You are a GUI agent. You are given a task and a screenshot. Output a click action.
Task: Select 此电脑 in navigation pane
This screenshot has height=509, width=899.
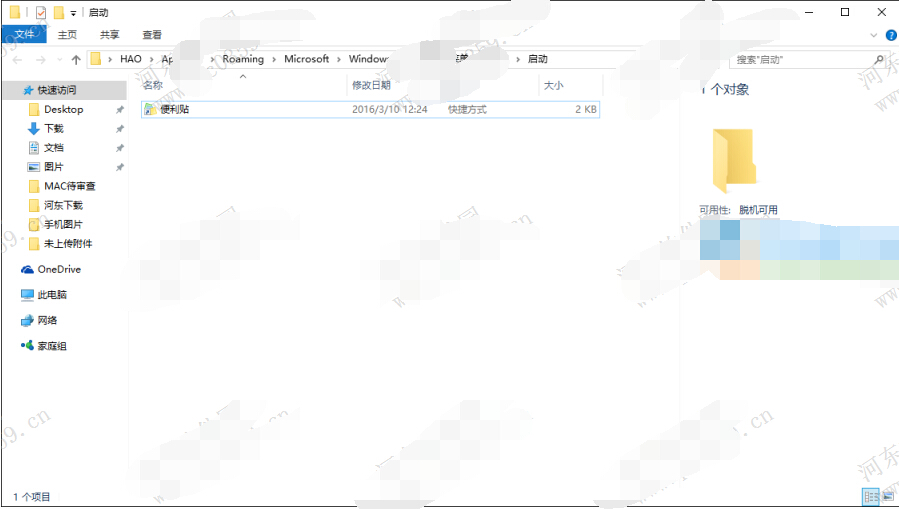tap(52, 295)
